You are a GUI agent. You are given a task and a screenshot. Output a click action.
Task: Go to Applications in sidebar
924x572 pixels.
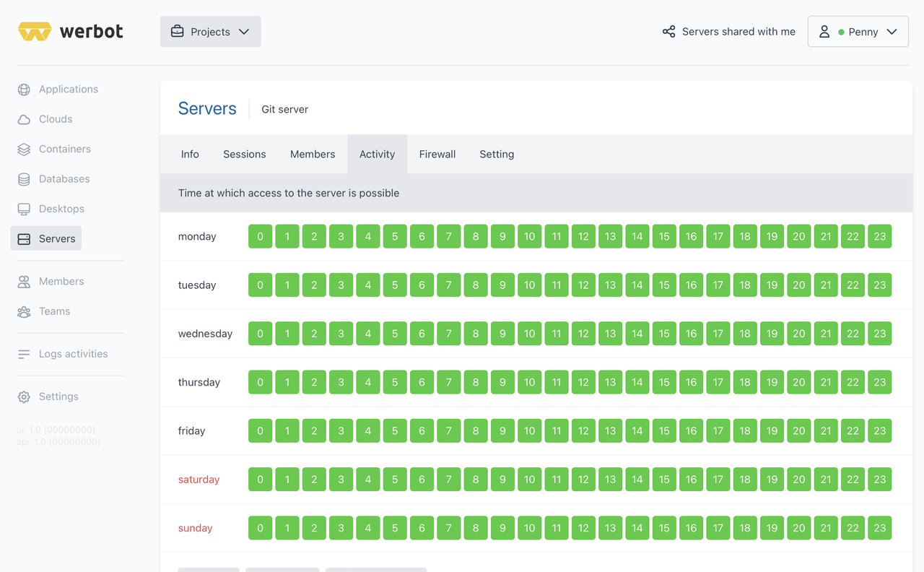[x=58, y=90]
